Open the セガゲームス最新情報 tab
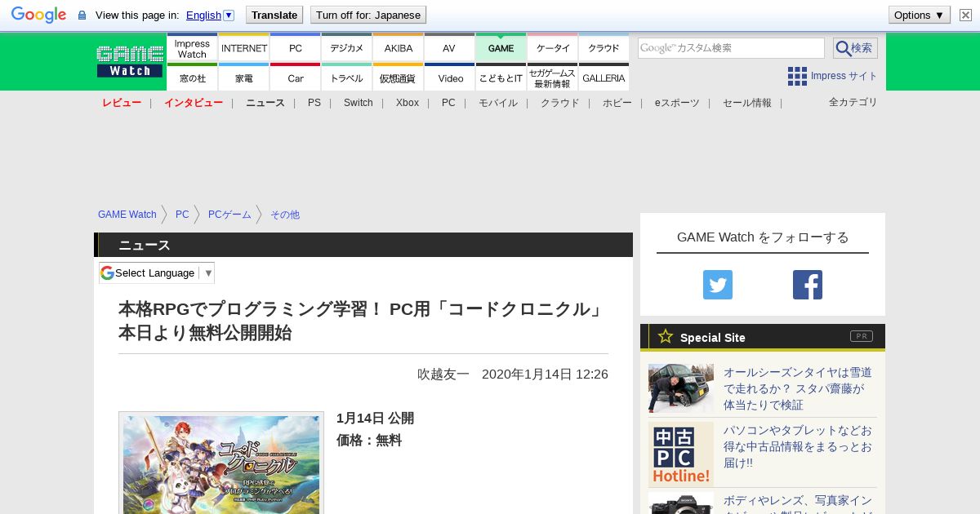 click(x=553, y=77)
